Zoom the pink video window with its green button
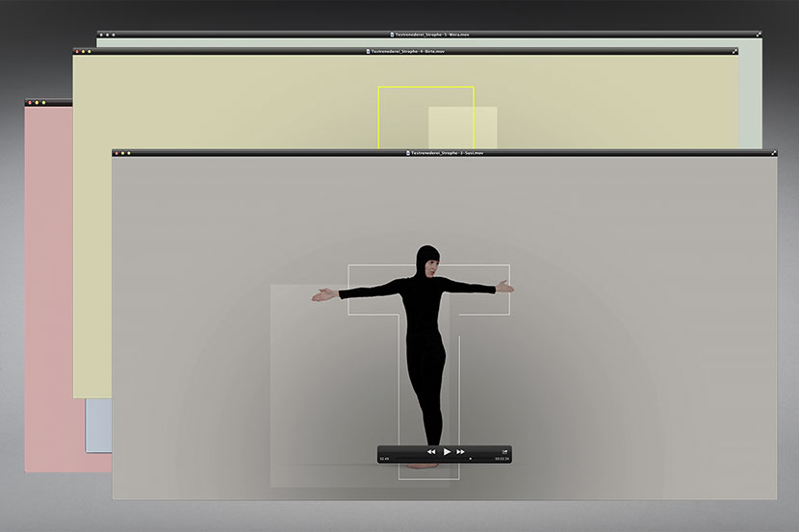Image resolution: width=799 pixels, height=532 pixels. pyautogui.click(x=44, y=102)
